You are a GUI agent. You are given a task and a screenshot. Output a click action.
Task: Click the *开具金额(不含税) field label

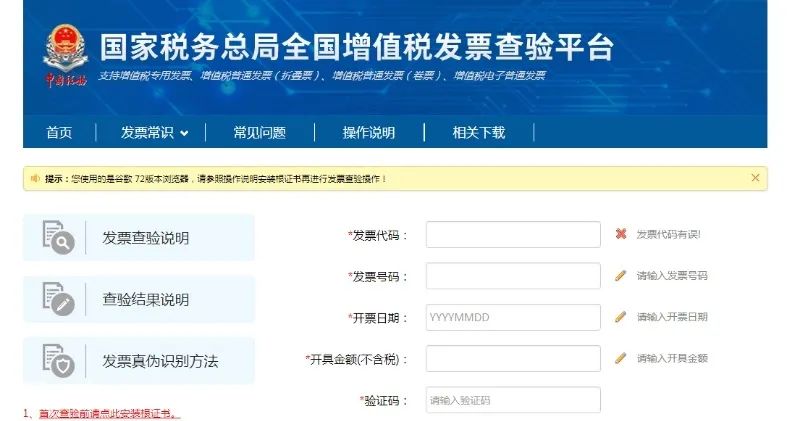pyautogui.click(x=356, y=359)
